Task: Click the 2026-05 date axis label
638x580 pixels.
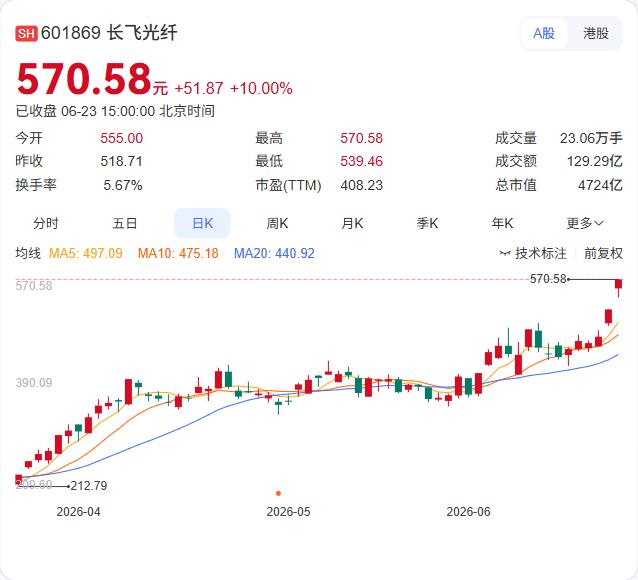Action: [x=288, y=512]
